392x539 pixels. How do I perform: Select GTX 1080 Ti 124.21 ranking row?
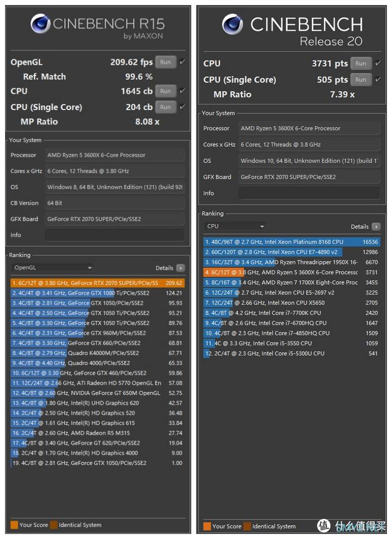pyautogui.click(x=97, y=293)
